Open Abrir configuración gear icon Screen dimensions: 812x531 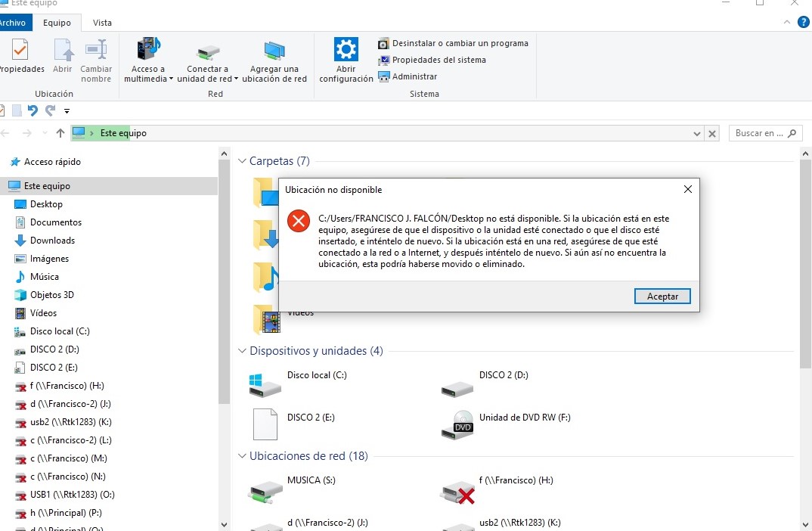tap(346, 60)
